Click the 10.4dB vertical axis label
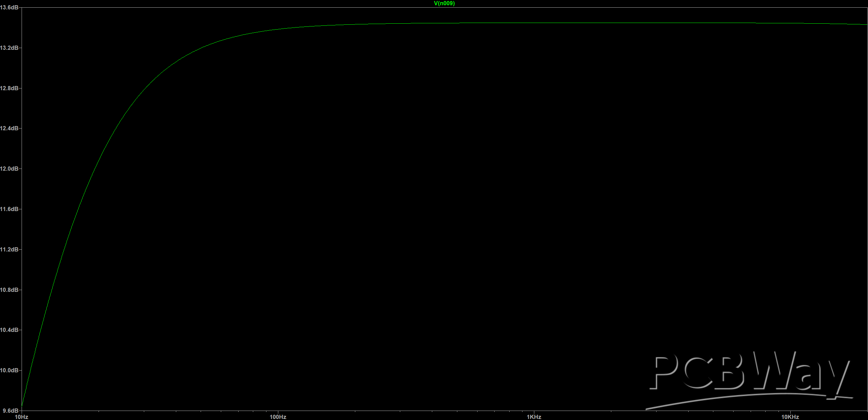The image size is (868, 420). [9, 330]
